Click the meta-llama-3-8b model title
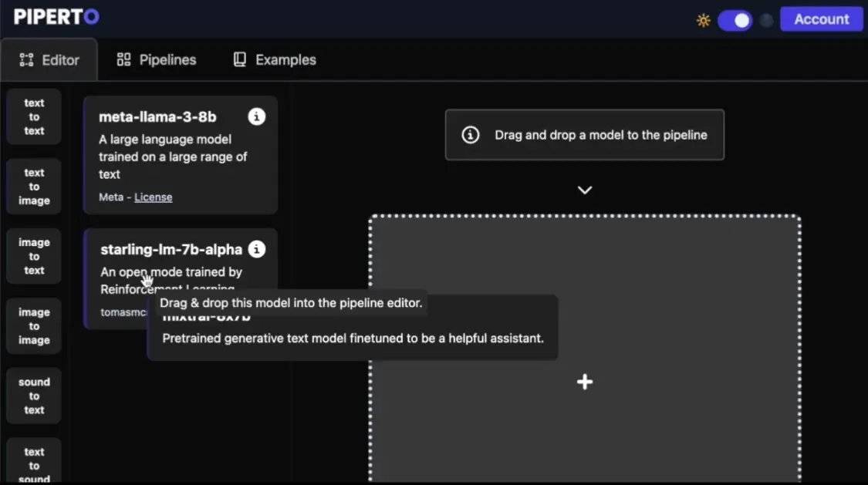Image resolution: width=868 pixels, height=485 pixels. (x=157, y=117)
